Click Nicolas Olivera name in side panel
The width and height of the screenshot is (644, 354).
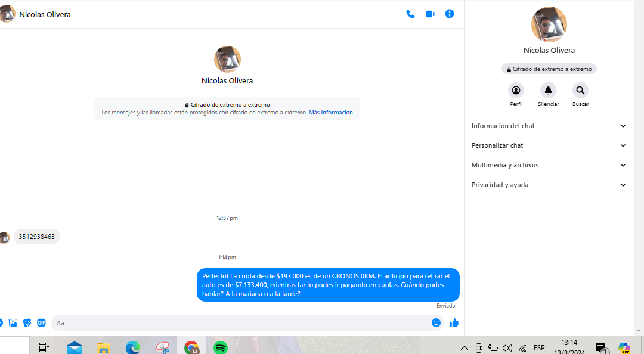click(549, 51)
